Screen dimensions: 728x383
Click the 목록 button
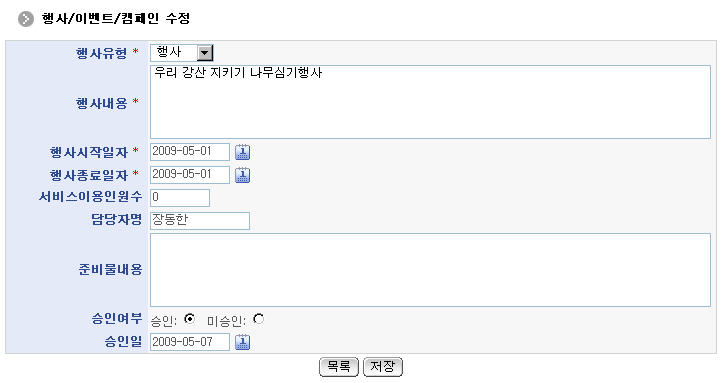338,367
